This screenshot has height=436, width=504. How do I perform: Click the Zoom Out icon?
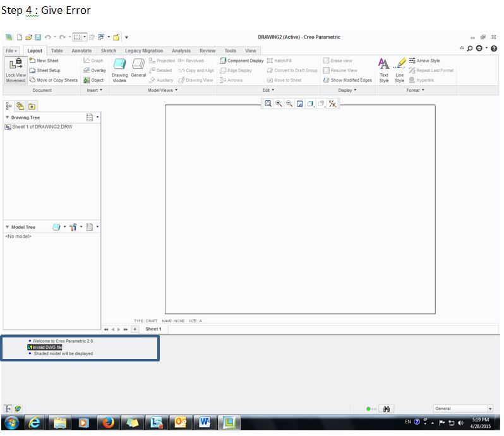[x=289, y=104]
